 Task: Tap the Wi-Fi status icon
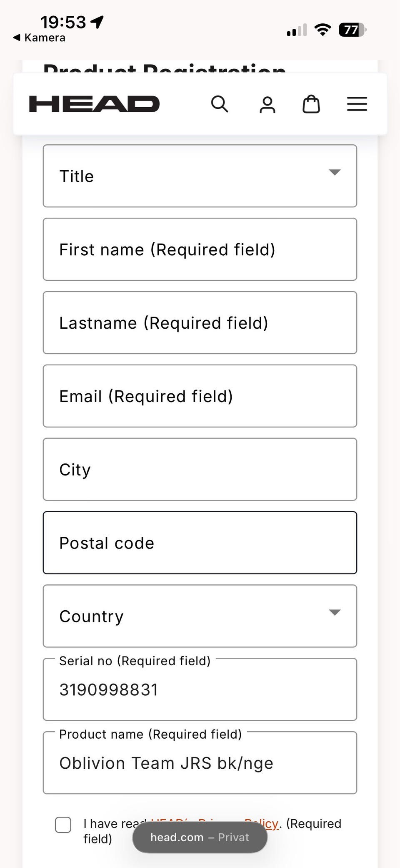[322, 30]
